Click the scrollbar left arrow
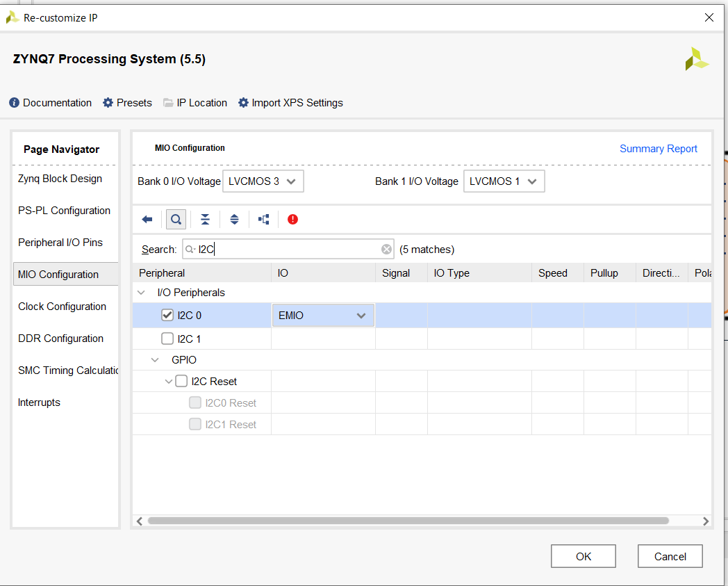This screenshot has width=728, height=586. click(140, 521)
